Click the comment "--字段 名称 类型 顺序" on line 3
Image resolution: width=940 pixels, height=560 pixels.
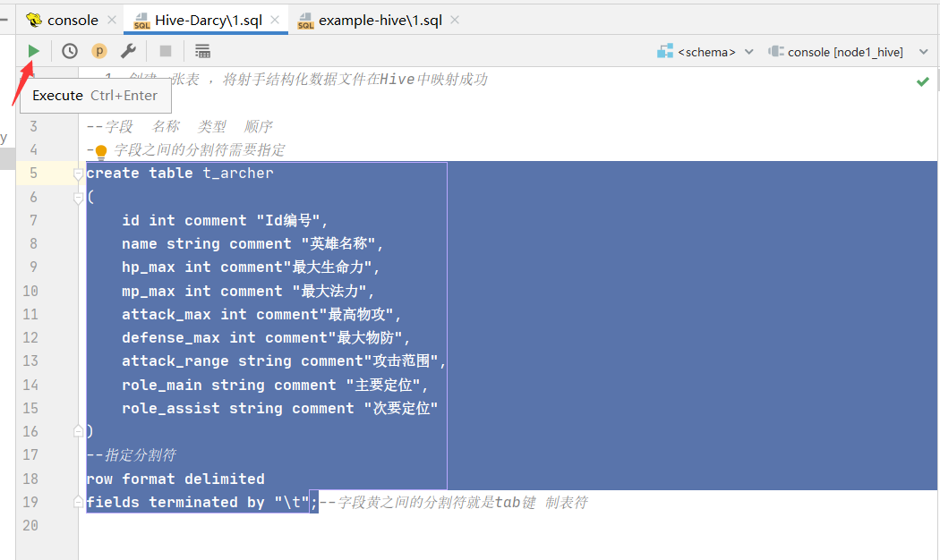pos(180,126)
